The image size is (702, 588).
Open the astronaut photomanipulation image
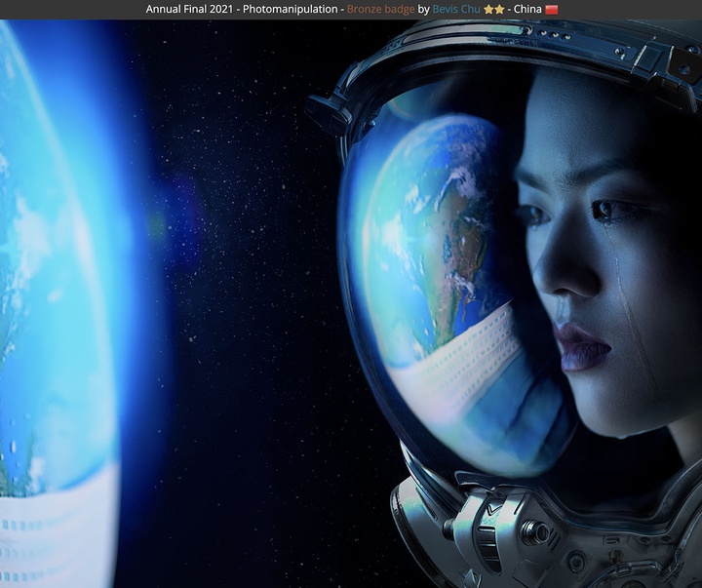tap(351, 303)
